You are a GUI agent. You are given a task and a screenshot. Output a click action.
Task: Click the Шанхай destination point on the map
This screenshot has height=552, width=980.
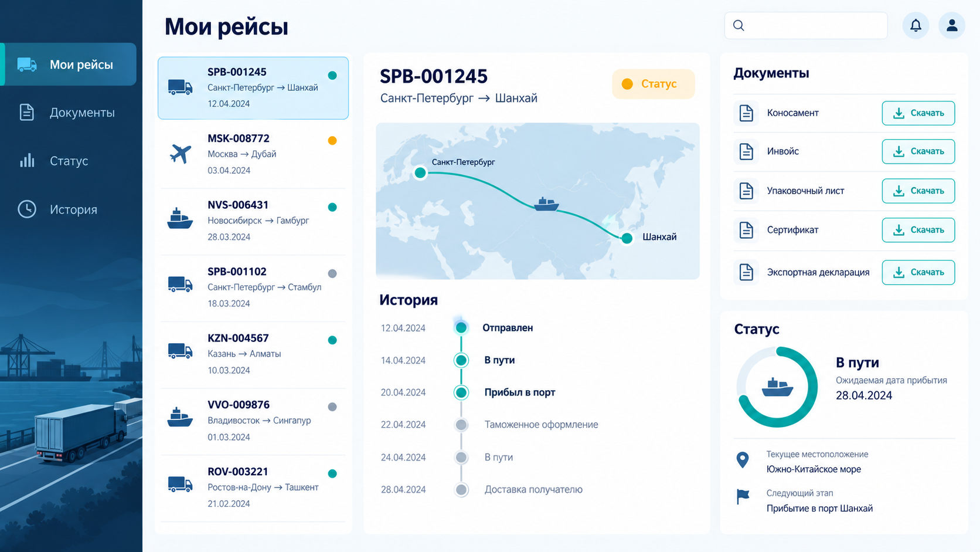627,238
